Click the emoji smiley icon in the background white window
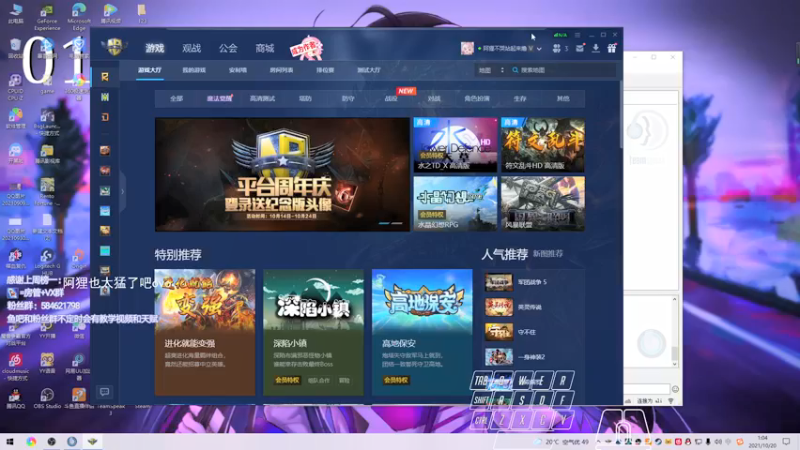 (x=675, y=389)
